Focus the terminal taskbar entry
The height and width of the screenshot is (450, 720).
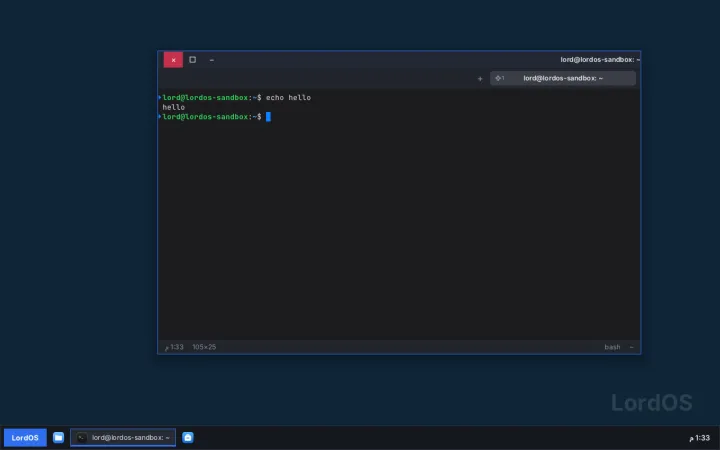[123, 438]
